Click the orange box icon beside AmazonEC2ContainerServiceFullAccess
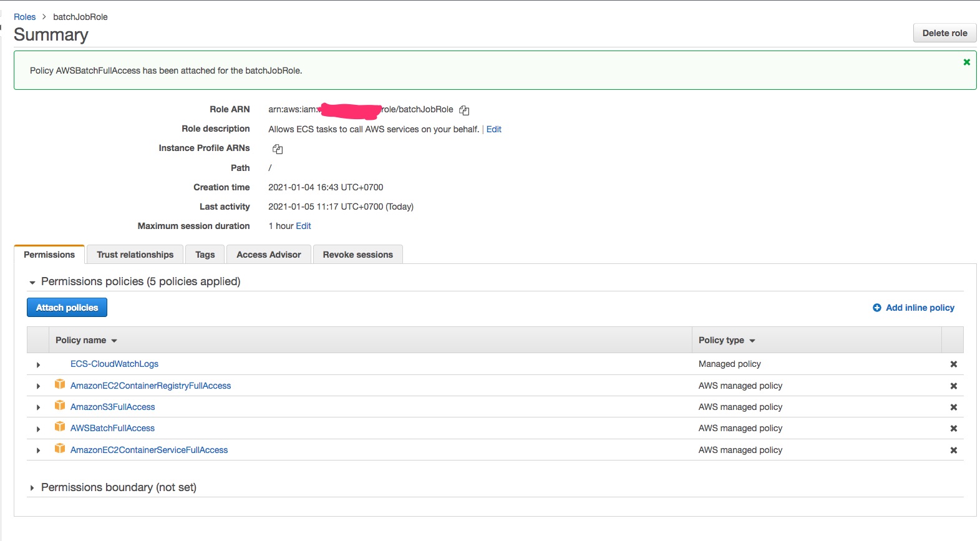The width and height of the screenshot is (980, 541). tap(60, 449)
